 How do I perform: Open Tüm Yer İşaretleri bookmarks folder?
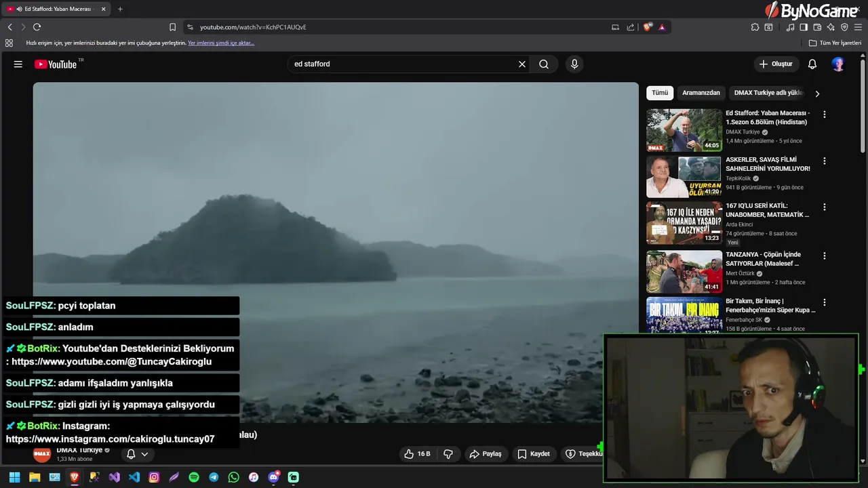coord(835,43)
